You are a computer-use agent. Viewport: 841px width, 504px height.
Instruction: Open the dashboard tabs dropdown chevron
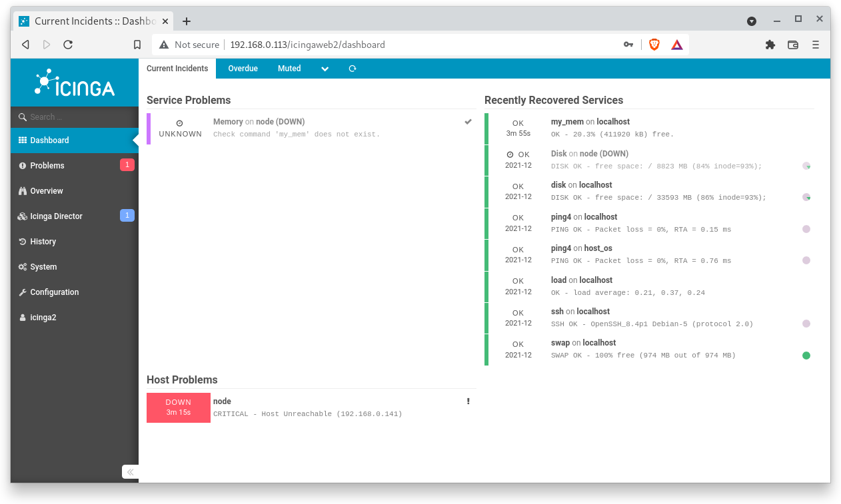(x=325, y=69)
